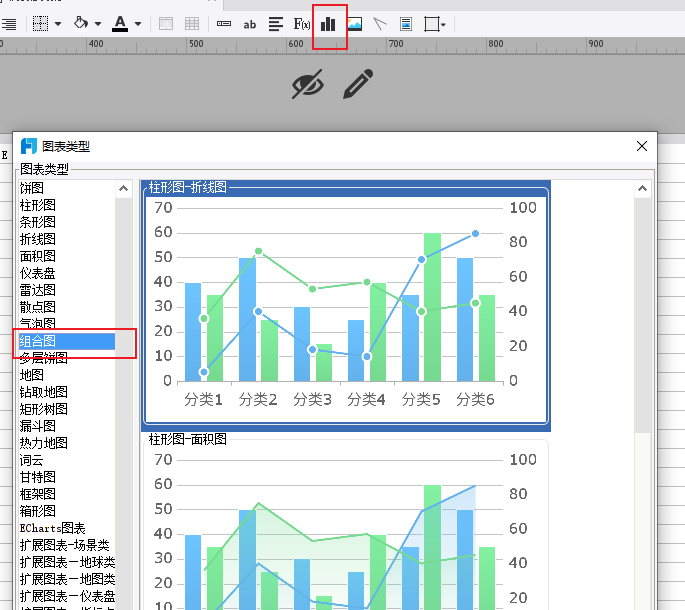Image resolution: width=685 pixels, height=610 pixels.
Task: Select the 柱形图-面积图 preview thumbnail
Action: [346, 522]
